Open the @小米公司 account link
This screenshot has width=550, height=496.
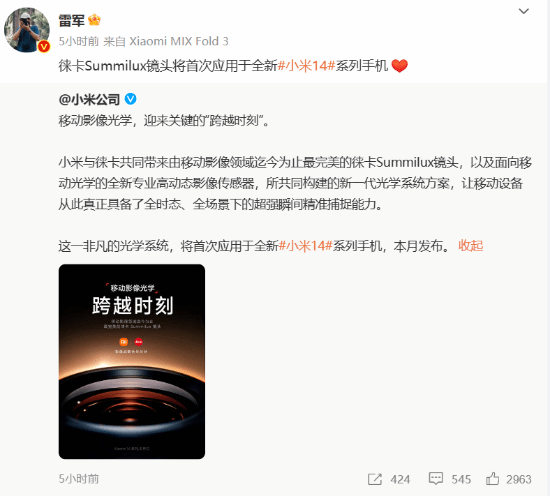click(89, 100)
